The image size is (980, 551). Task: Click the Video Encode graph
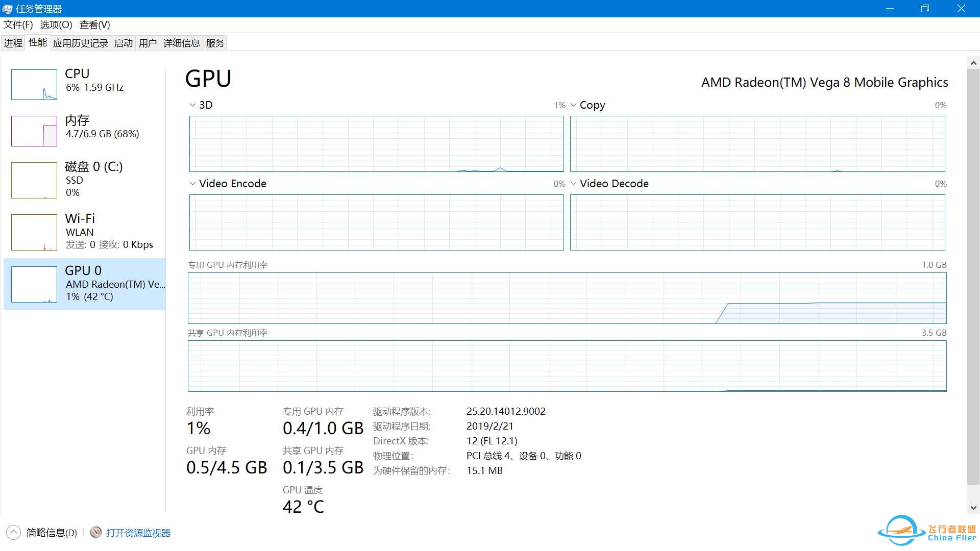(x=377, y=222)
